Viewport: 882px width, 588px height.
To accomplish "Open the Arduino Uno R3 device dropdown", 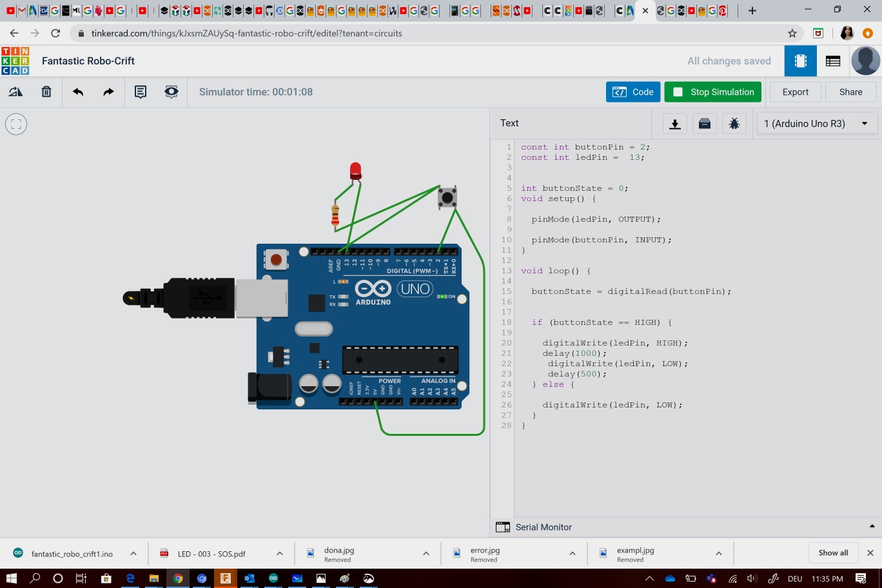I will click(816, 123).
